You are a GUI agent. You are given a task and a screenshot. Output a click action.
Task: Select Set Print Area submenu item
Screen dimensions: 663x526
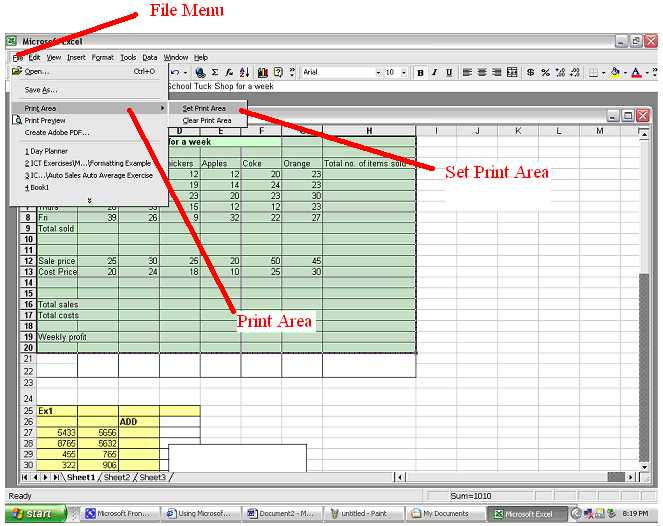point(208,108)
